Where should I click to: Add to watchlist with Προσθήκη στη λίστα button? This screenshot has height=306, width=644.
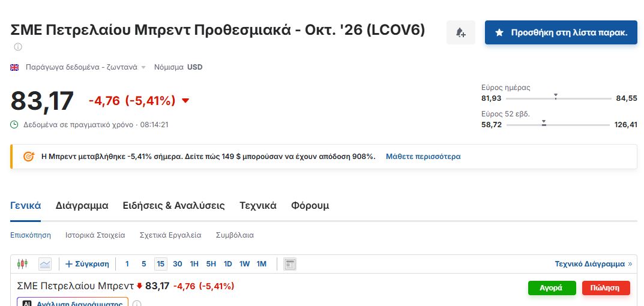[561, 32]
